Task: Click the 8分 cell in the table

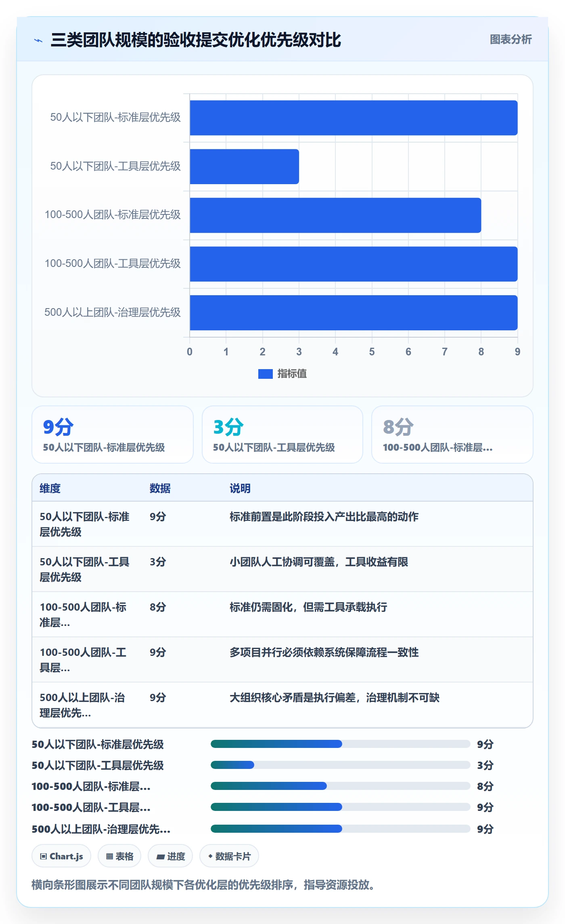Action: click(x=158, y=607)
